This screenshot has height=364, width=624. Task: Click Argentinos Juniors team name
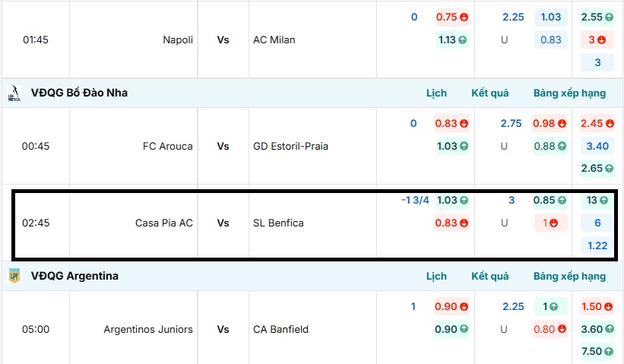click(x=148, y=329)
